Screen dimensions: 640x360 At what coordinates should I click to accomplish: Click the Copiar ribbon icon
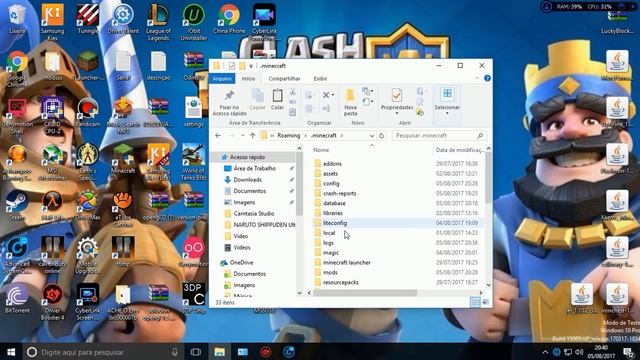pos(257,96)
